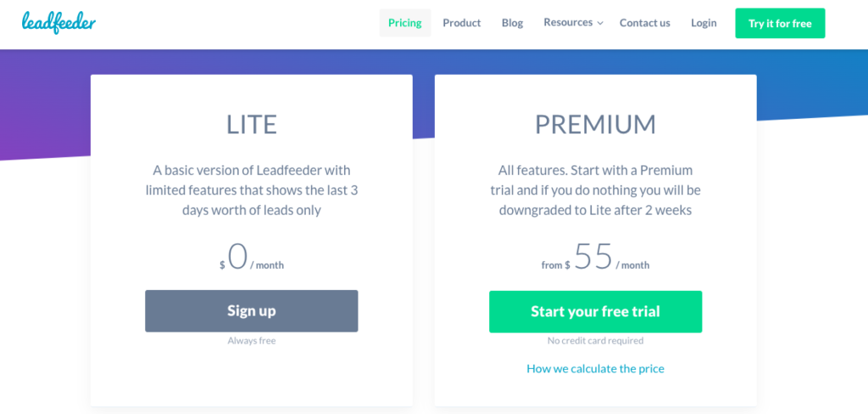This screenshot has height=414, width=868.
Task: Go to the Product page
Action: pyautogui.click(x=462, y=23)
